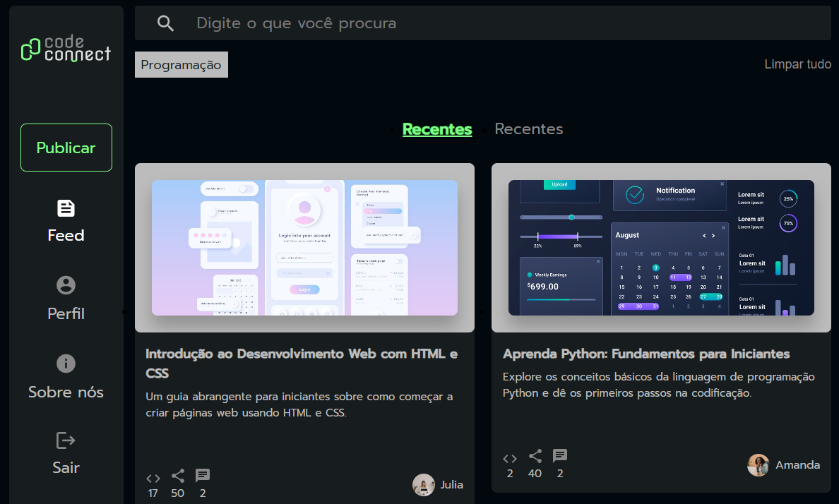Viewport: 839px width, 504px height.
Task: Click Julia's avatar picture
Action: coord(423,485)
